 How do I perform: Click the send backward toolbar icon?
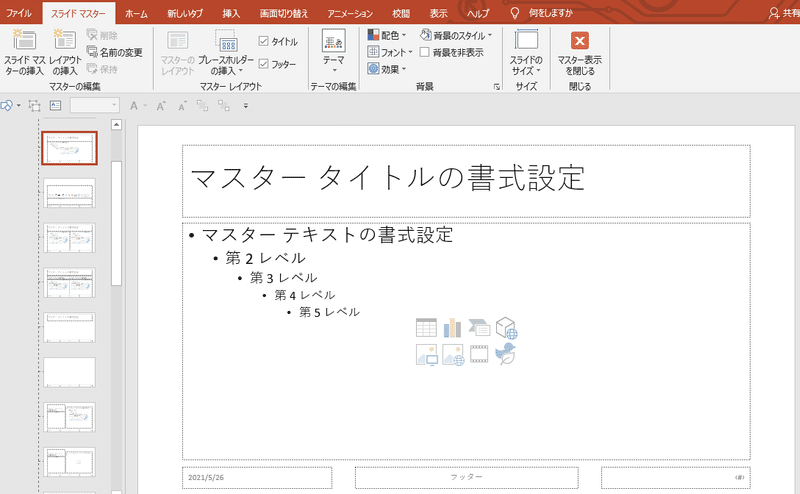coord(223,106)
